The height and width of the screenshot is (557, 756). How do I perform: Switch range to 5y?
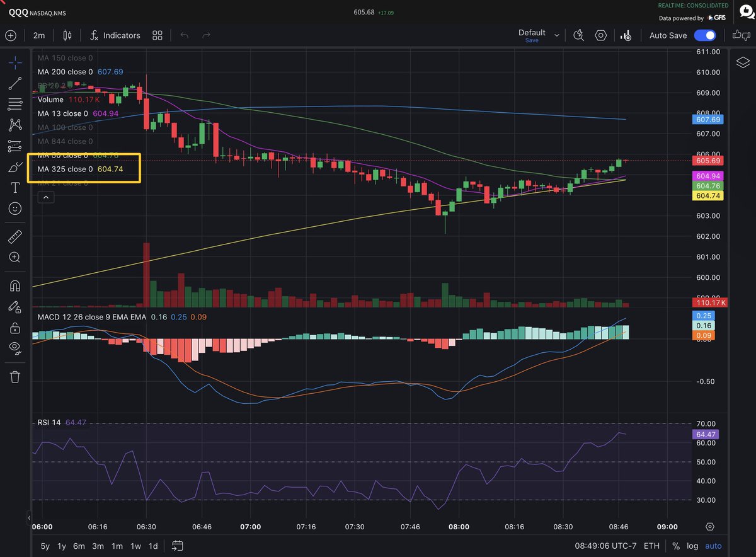click(45, 546)
